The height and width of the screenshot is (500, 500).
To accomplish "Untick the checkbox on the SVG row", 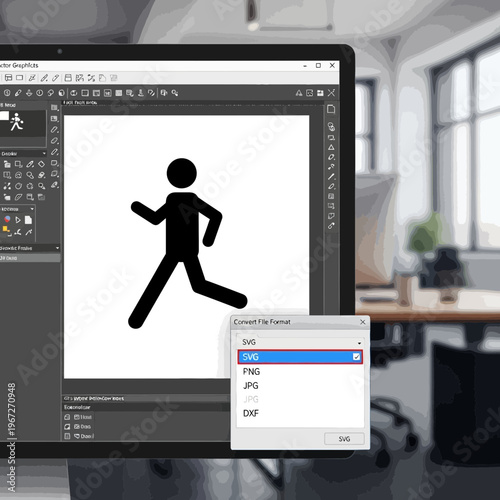I will pyautogui.click(x=356, y=357).
